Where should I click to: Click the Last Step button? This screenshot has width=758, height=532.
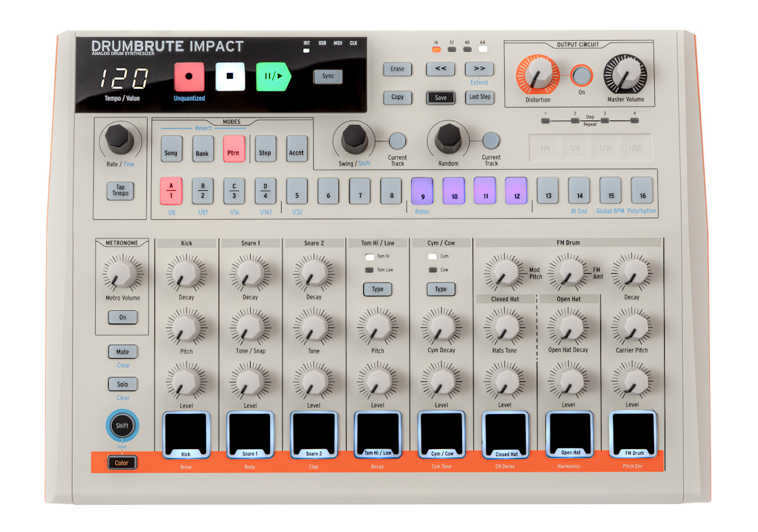click(x=479, y=97)
